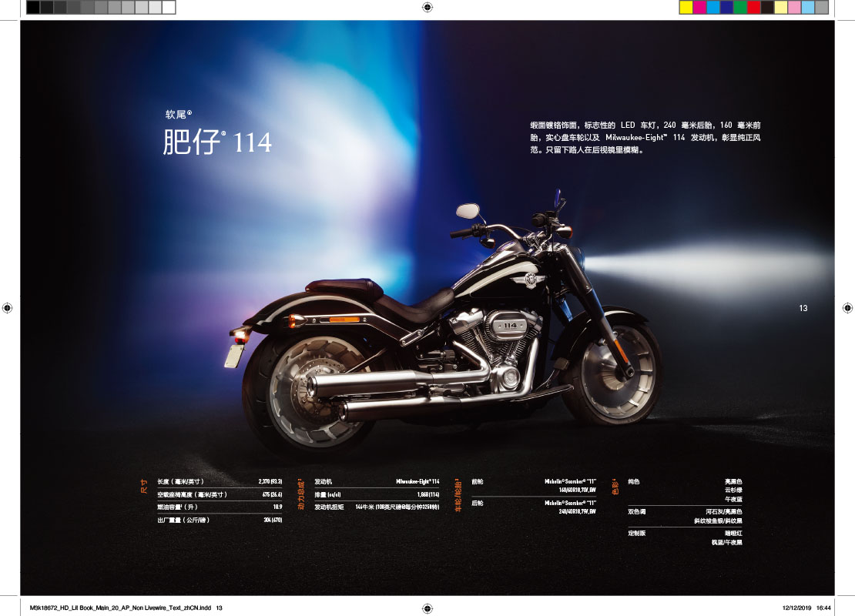Click the yellow swatch in the color bar
The height and width of the screenshot is (616, 855).
pos(686,7)
